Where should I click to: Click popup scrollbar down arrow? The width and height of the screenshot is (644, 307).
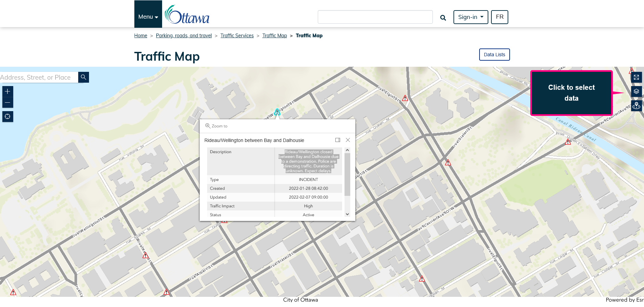click(347, 214)
